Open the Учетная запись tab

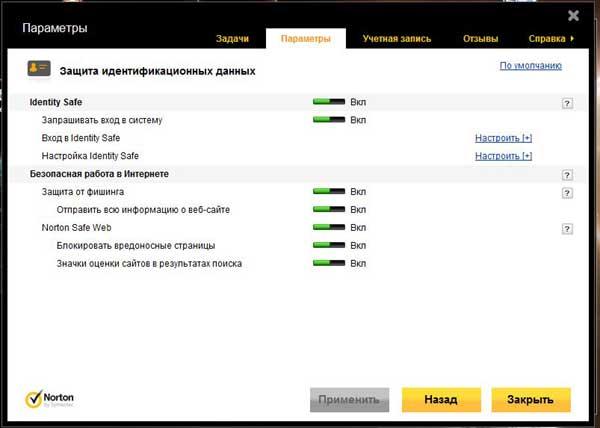pos(397,39)
